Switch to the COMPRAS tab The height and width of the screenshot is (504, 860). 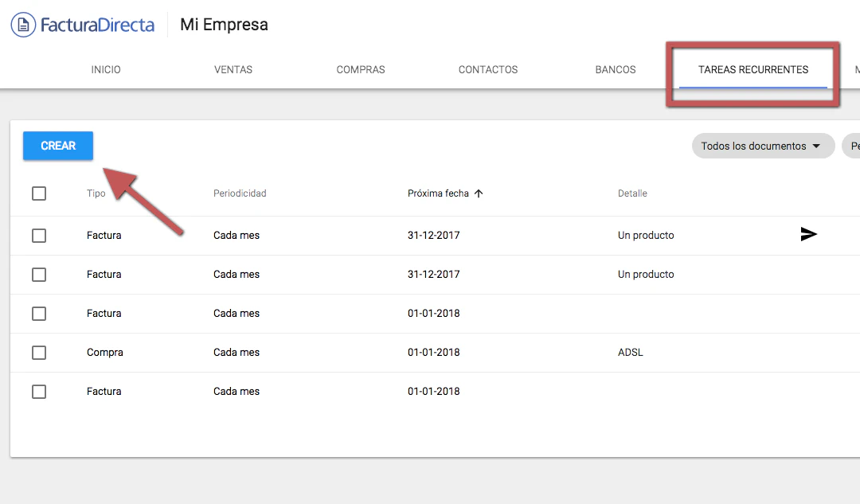(x=361, y=70)
